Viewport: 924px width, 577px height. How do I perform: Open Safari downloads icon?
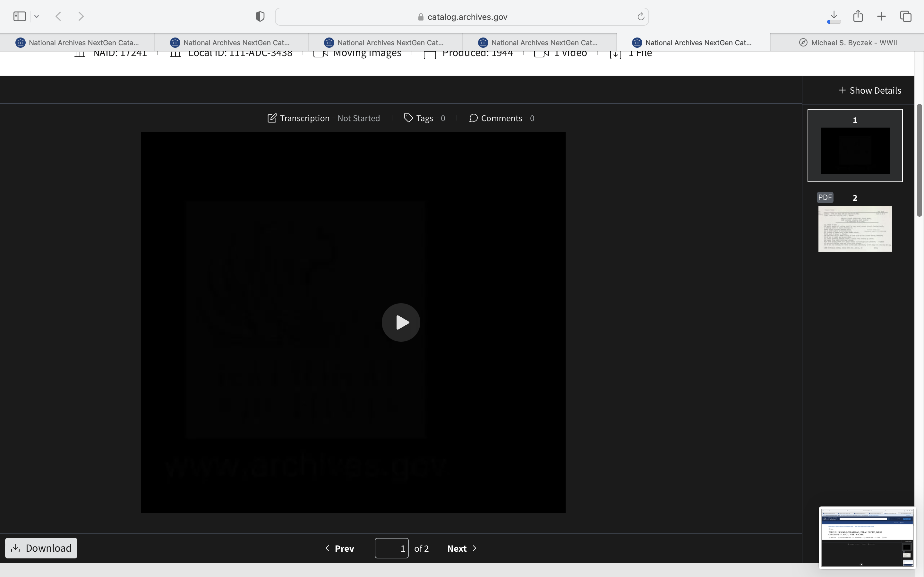tap(834, 16)
